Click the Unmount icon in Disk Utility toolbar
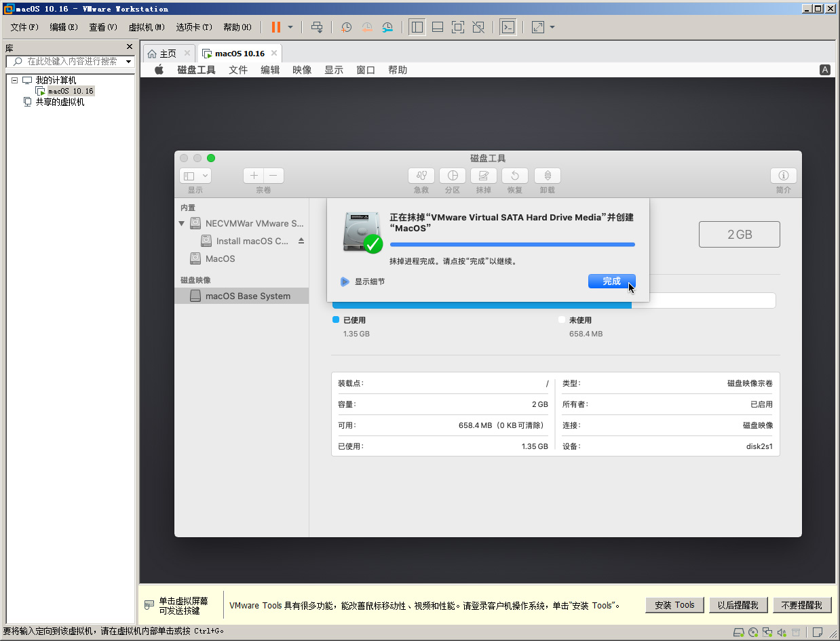 (548, 176)
